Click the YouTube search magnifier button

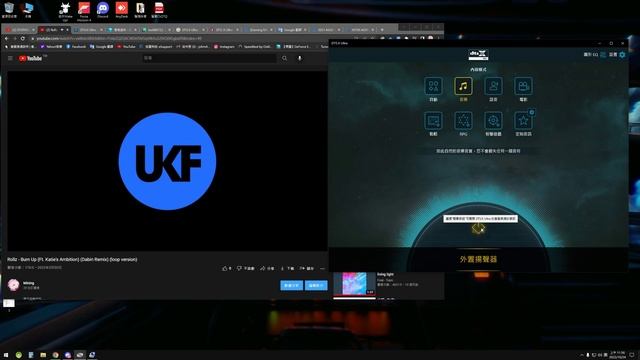click(x=284, y=58)
